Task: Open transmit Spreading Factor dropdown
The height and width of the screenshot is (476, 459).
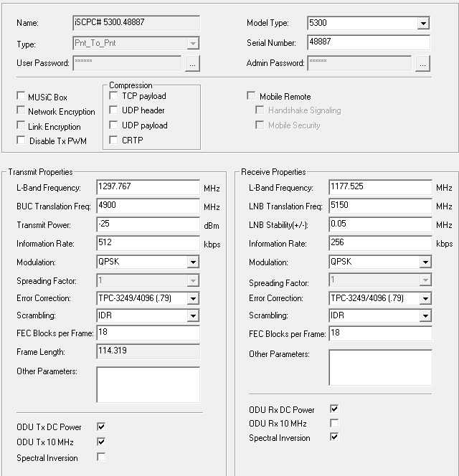Action: (x=193, y=280)
